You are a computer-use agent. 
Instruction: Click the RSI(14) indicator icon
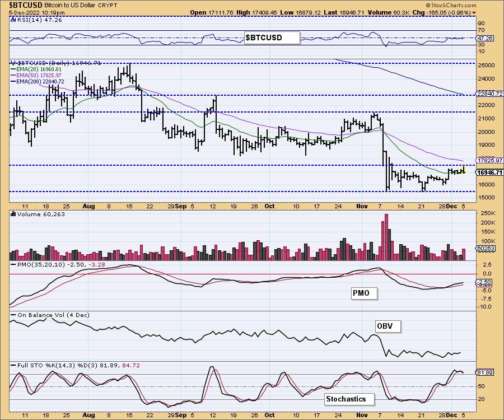coord(13,20)
